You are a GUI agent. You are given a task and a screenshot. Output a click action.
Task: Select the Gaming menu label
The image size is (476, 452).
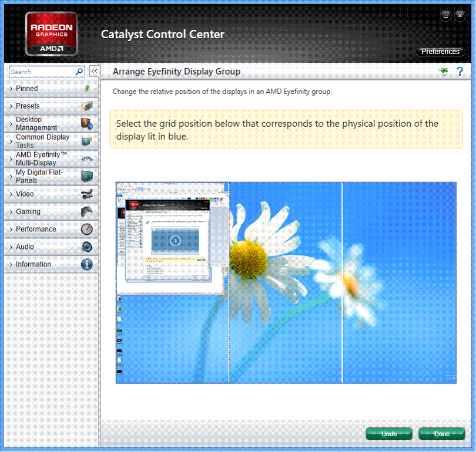click(x=28, y=211)
